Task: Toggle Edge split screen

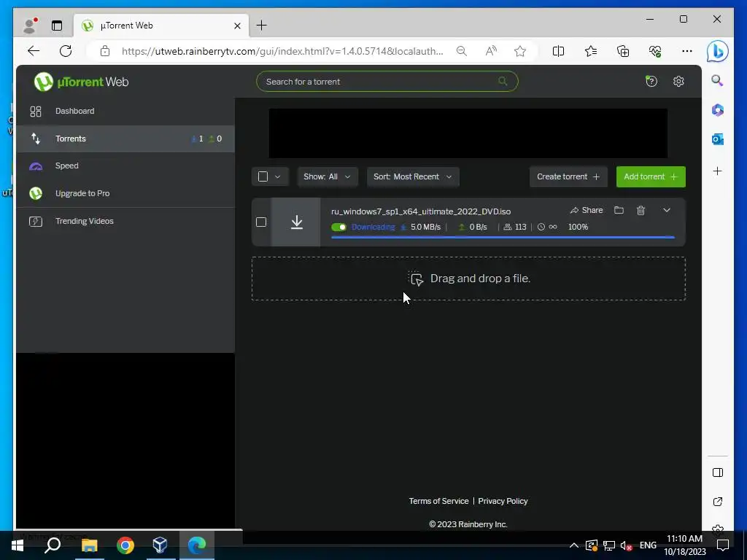Action: [558, 51]
